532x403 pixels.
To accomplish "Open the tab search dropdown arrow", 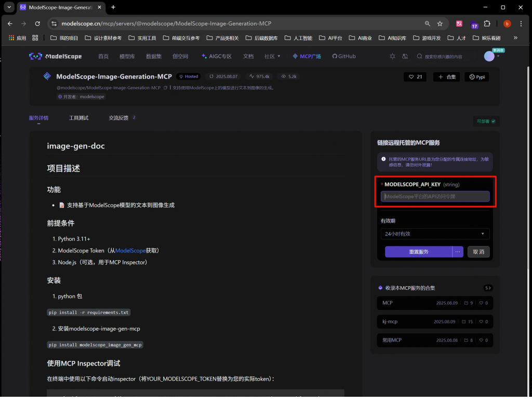I will pyautogui.click(x=9, y=7).
